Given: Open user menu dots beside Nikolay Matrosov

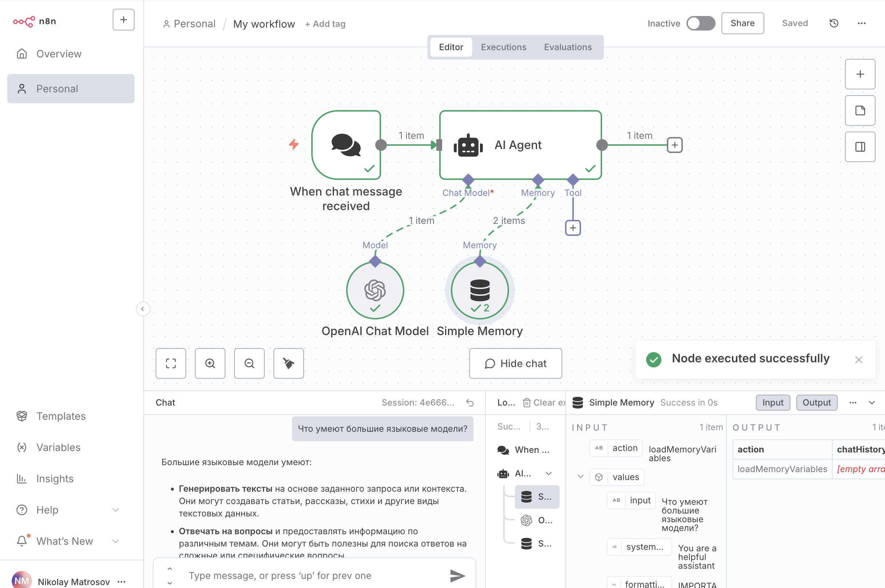Looking at the screenshot, I should coord(121,581).
